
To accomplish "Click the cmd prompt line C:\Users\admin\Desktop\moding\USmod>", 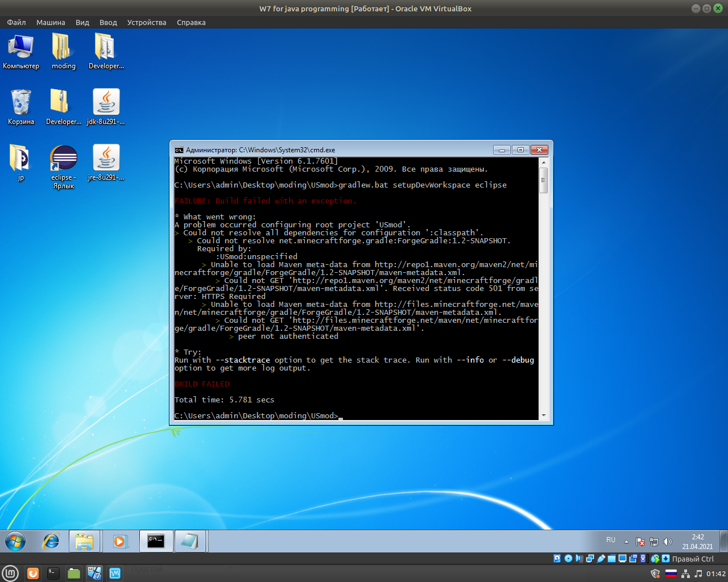I will pos(256,415).
